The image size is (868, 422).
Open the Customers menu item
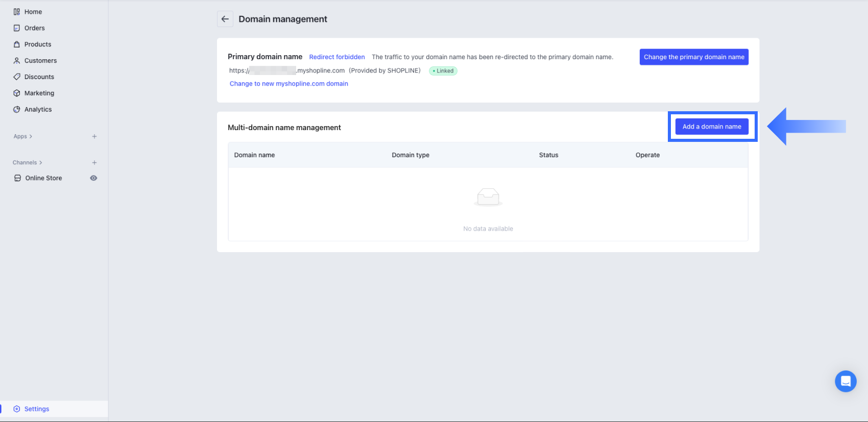pos(40,61)
